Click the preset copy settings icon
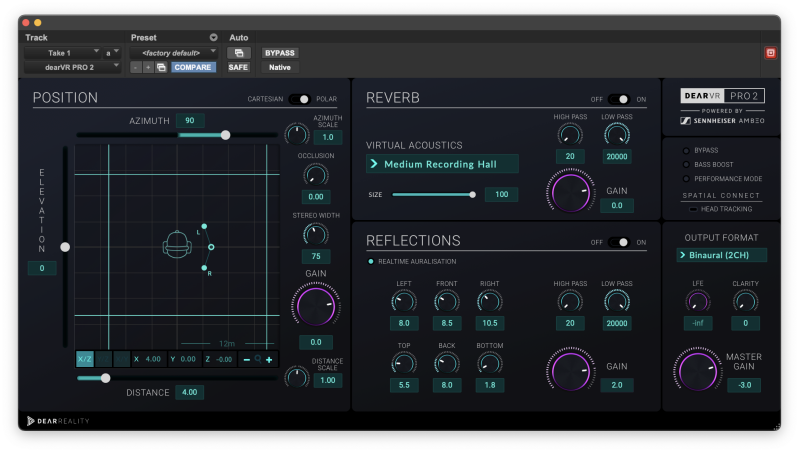This screenshot has height=452, width=799. click(x=162, y=67)
